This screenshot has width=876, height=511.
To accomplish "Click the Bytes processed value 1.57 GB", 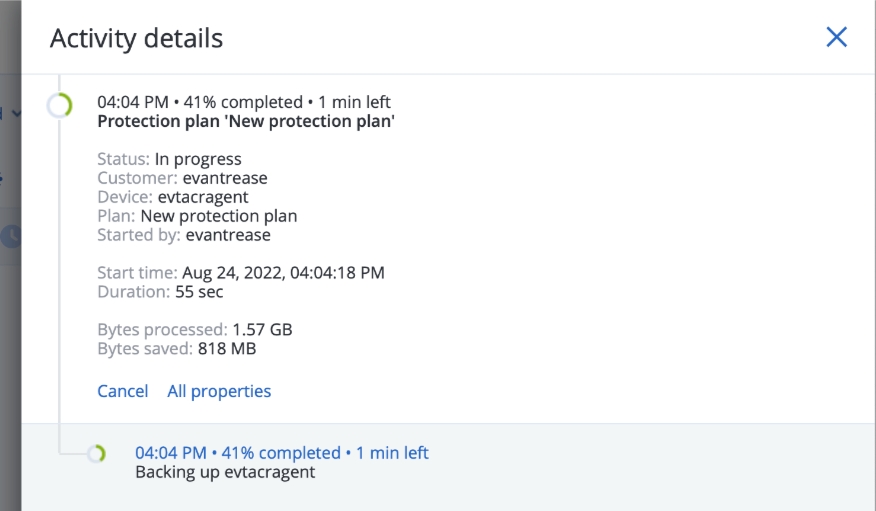I will [x=262, y=329].
